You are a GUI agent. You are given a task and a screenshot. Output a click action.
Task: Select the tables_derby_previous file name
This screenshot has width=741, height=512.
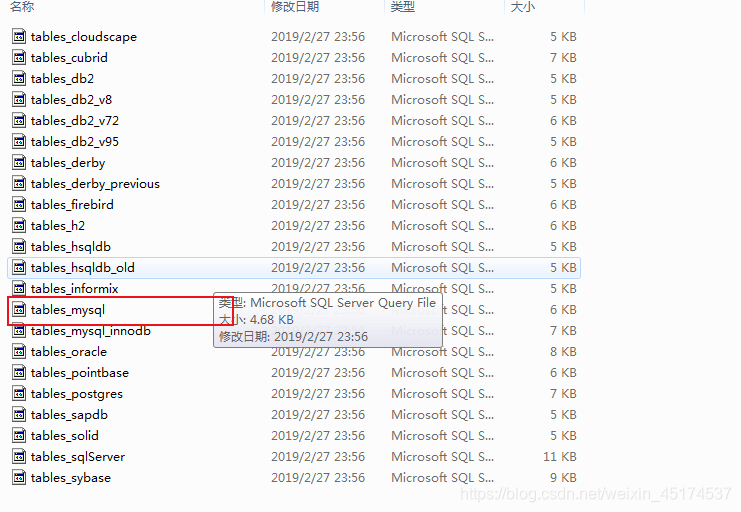click(95, 183)
